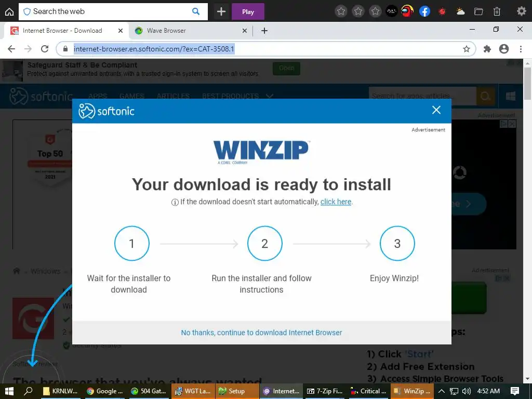
Task: Switch to the Setup taskbar item
Action: [x=237, y=391]
